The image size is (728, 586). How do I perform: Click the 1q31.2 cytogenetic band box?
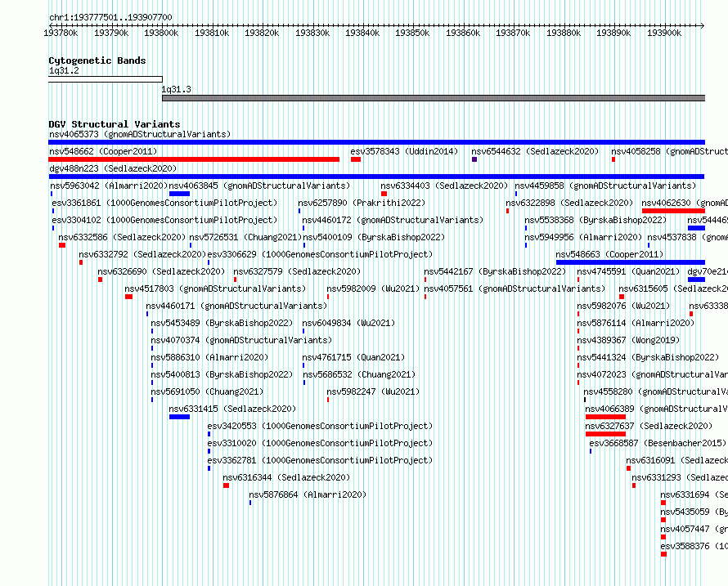tap(106, 79)
